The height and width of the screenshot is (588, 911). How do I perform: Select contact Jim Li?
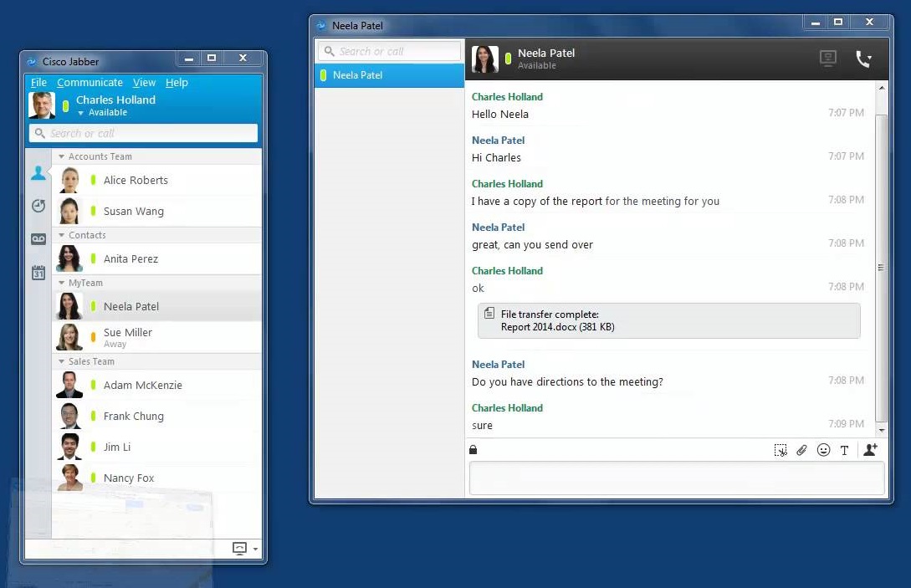point(157,447)
